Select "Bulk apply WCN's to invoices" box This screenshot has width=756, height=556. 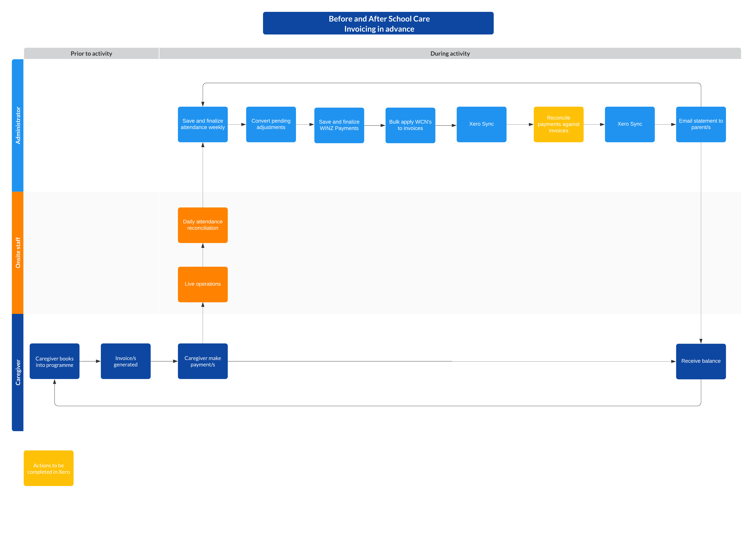tap(410, 125)
